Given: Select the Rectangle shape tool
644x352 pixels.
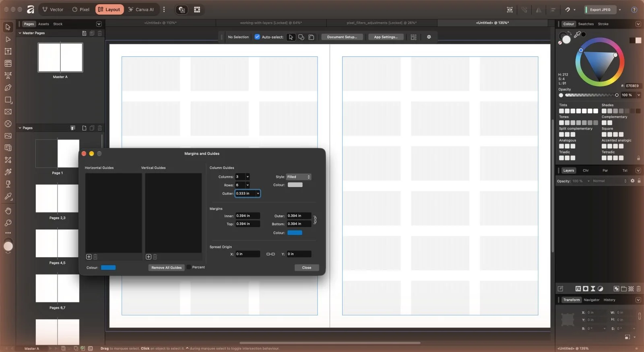Looking at the screenshot, I should (8, 100).
